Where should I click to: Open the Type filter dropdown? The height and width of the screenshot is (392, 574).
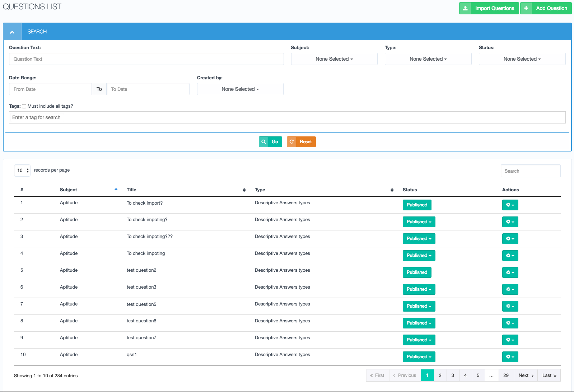[428, 59]
